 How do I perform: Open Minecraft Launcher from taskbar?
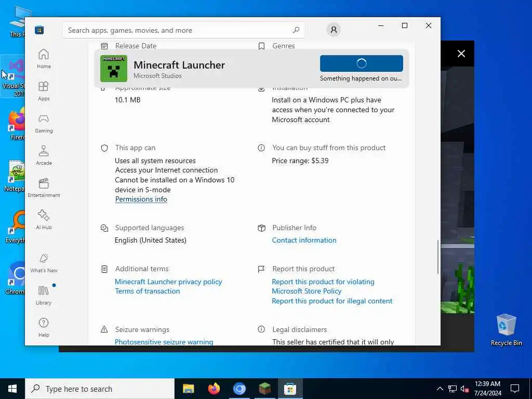[264, 389]
